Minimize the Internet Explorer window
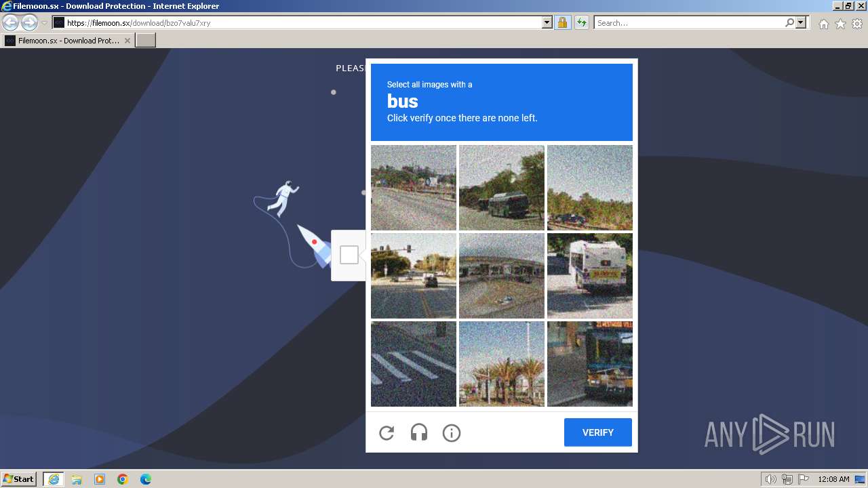 (x=838, y=5)
